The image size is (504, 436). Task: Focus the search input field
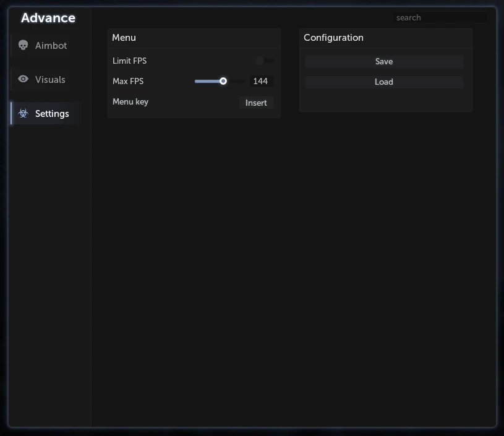(x=440, y=18)
